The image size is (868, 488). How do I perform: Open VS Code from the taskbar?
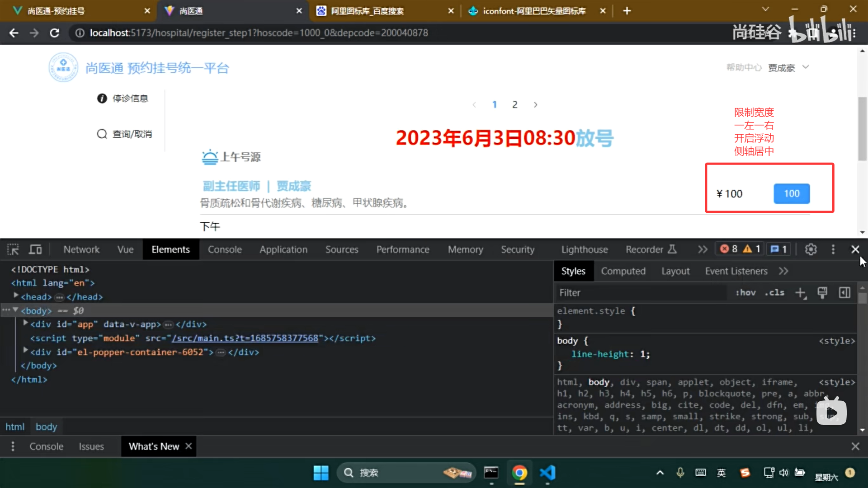[547, 473]
